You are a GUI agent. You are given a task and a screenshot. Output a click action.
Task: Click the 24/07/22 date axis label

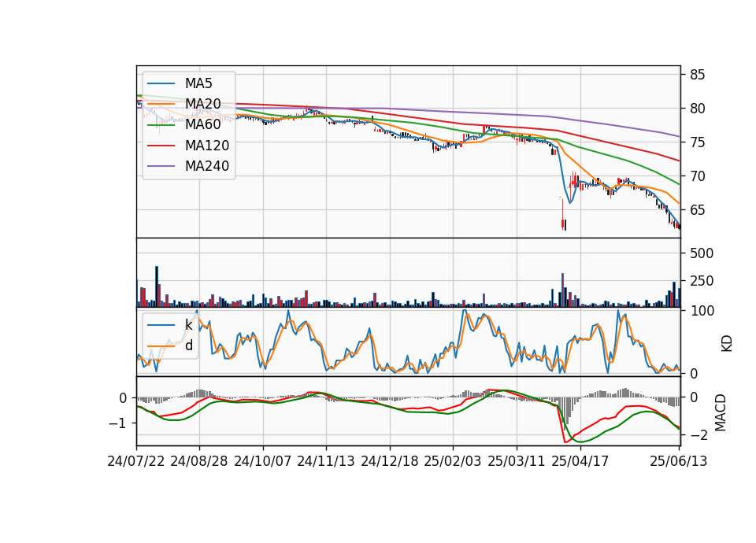[136, 461]
